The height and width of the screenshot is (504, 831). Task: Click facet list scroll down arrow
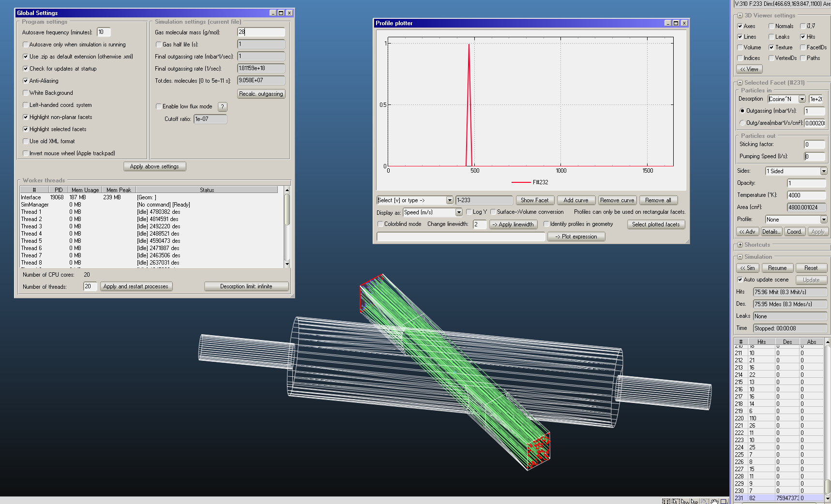click(827, 498)
